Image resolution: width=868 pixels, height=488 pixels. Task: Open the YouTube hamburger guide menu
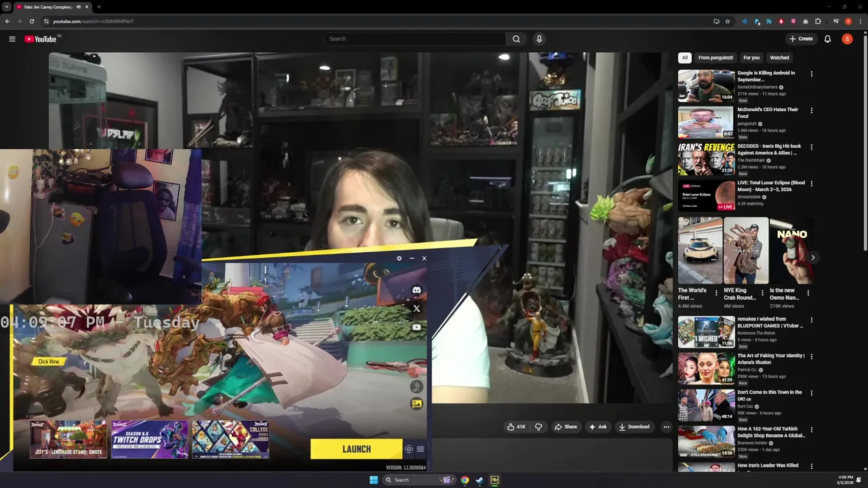tap(12, 39)
